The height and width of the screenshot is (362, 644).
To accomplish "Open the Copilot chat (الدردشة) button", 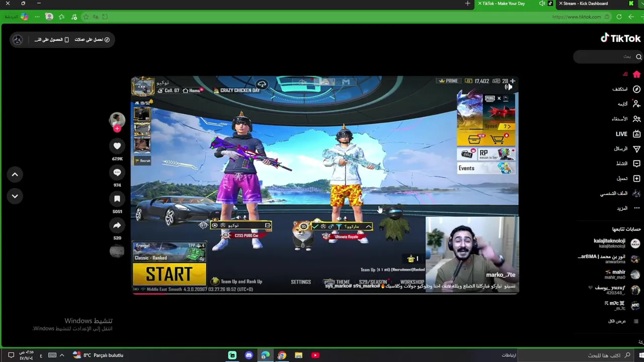I will click(17, 17).
